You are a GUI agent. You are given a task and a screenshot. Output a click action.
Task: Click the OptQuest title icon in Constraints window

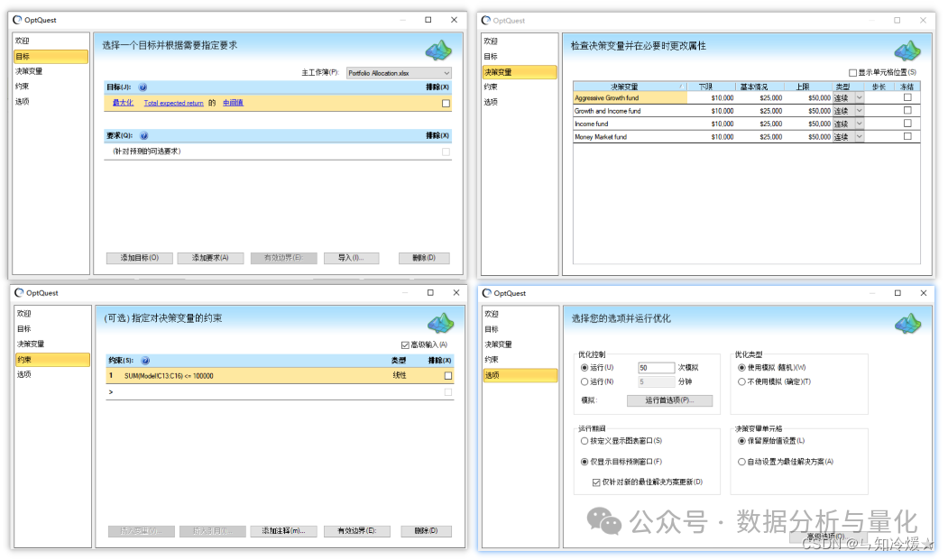coord(19,293)
